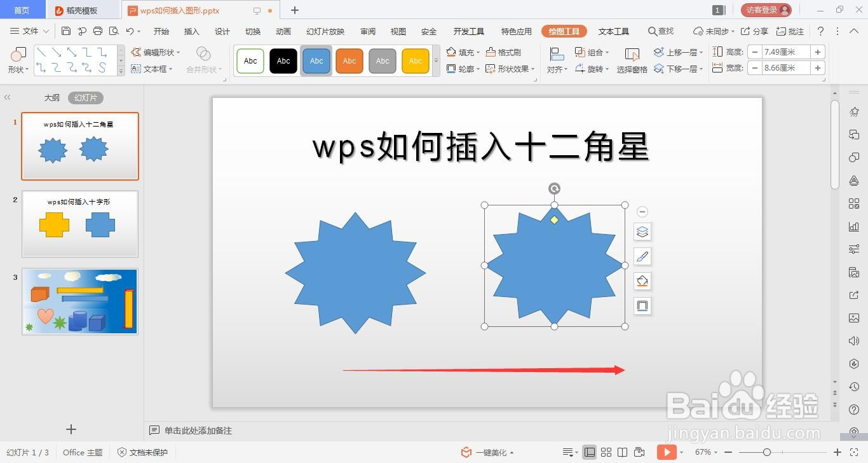868x463 pixels.
Task: Click Document Unprotected (文档未保护) status
Action: tap(142, 452)
